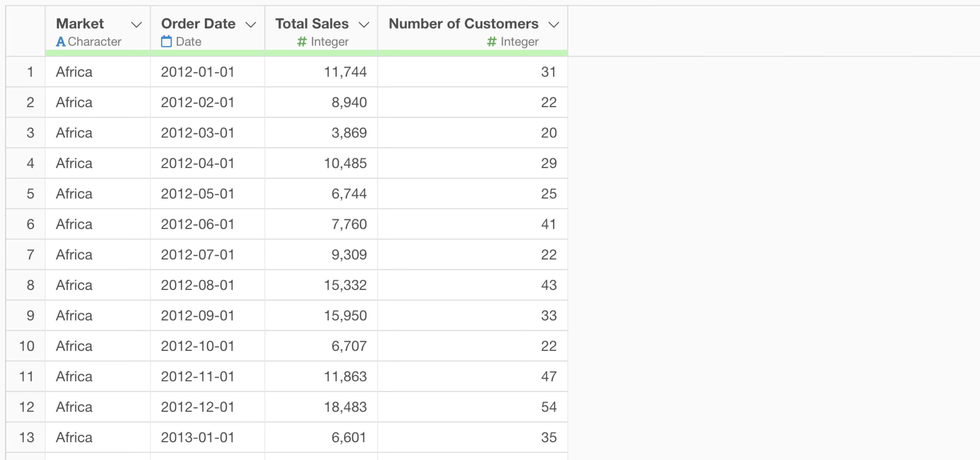The image size is (980, 460).
Task: Click the Character type icon under Market
Action: [x=60, y=42]
